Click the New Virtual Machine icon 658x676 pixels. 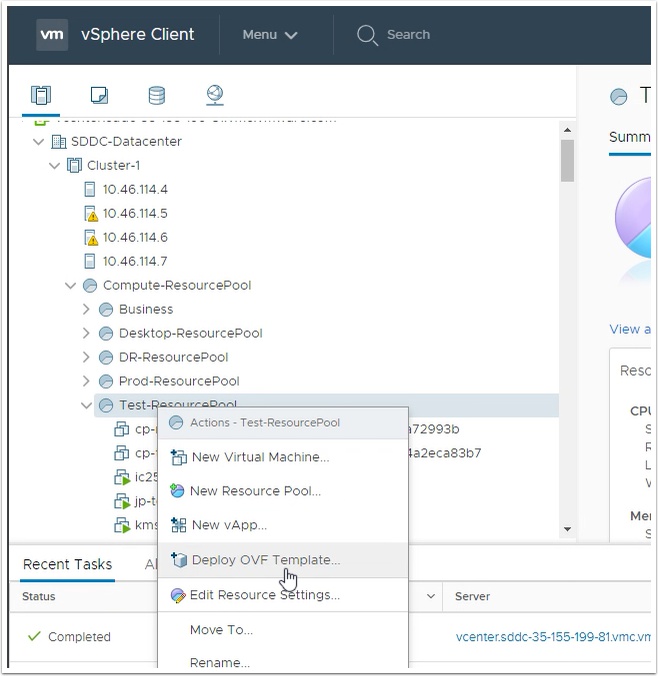pyautogui.click(x=179, y=457)
